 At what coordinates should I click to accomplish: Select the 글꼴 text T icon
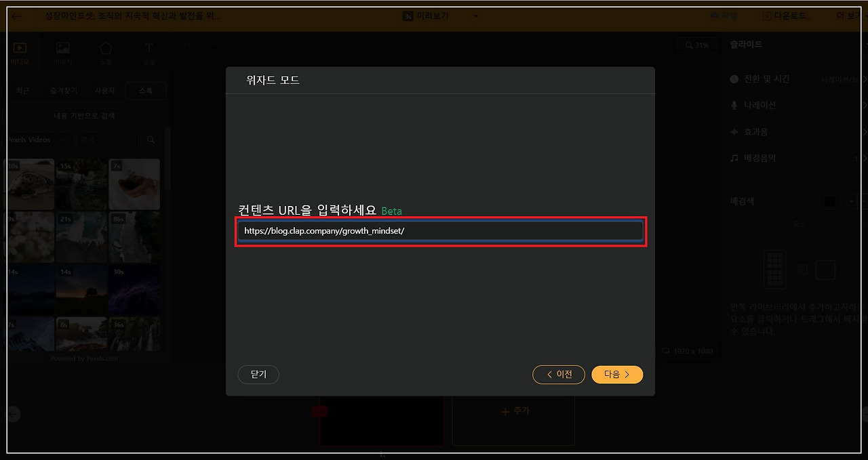coord(149,49)
